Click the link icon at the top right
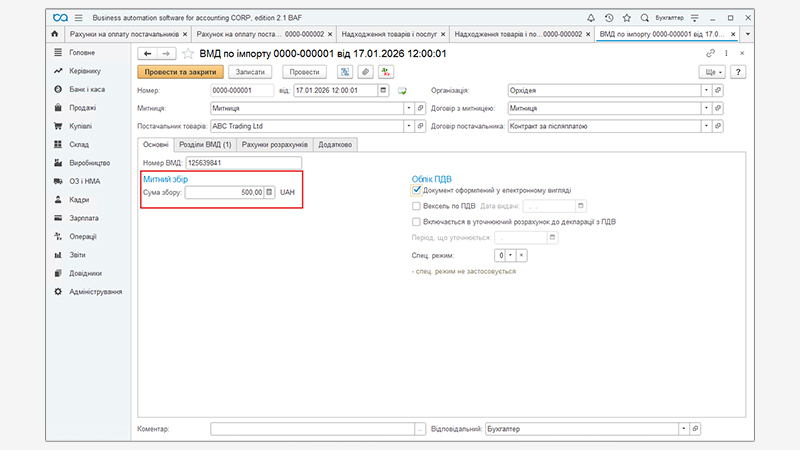 click(x=711, y=54)
